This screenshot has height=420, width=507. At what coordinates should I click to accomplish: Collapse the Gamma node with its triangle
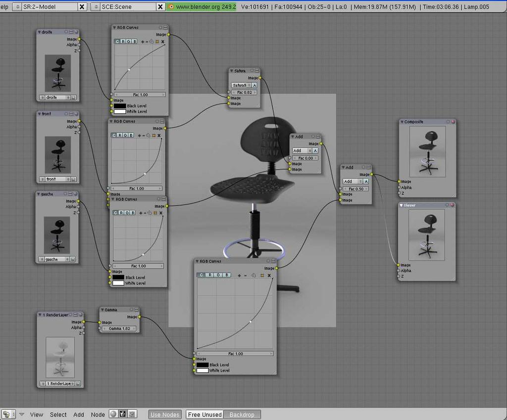(102, 310)
